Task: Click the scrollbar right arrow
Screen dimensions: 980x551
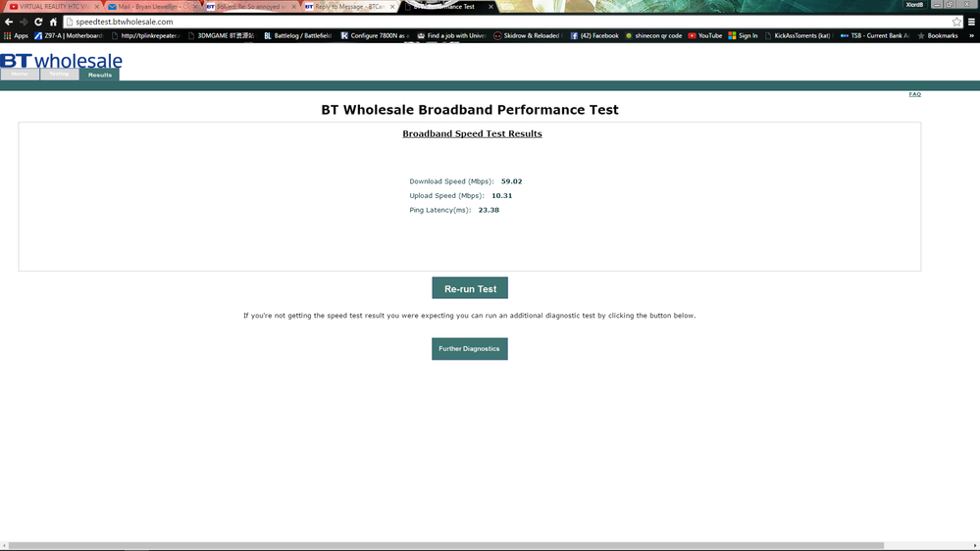Action: 975,546
